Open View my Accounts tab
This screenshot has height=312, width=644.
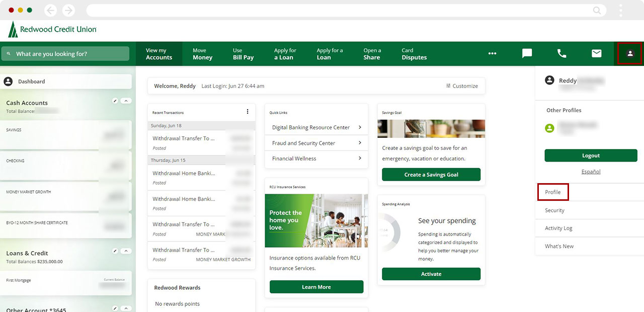(x=159, y=54)
